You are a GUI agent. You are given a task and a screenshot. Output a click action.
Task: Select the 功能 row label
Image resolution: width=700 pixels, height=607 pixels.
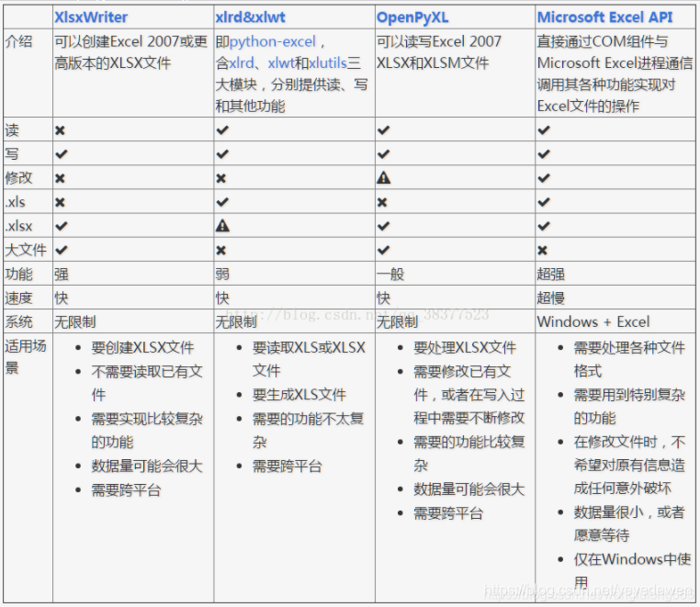18,275
